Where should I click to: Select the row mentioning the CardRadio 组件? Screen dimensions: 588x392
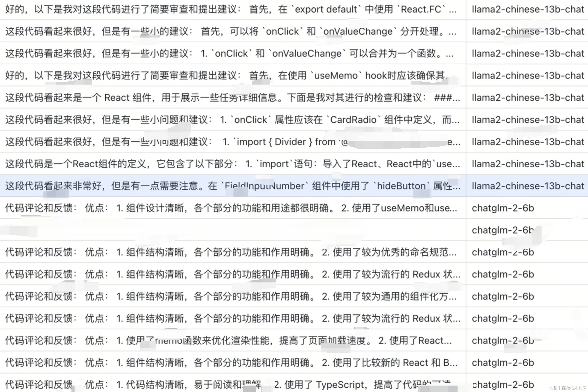tap(231, 120)
